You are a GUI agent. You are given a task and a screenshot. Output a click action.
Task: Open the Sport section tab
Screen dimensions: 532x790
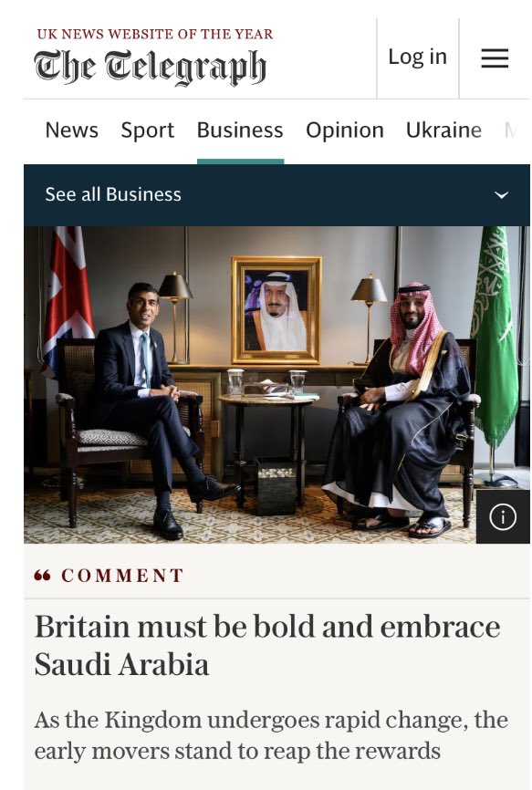[x=148, y=130]
